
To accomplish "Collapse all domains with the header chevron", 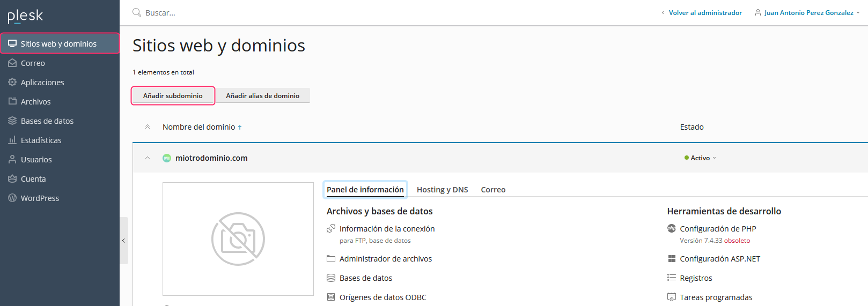I will [148, 127].
